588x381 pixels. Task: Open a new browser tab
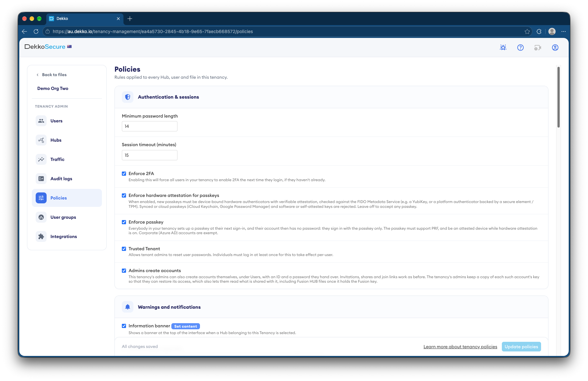(130, 19)
